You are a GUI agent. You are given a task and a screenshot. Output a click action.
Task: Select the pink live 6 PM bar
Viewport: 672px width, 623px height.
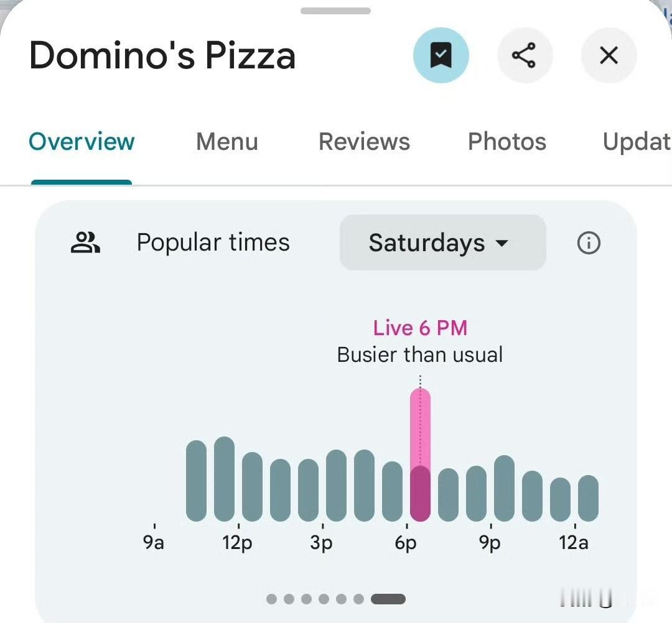pyautogui.click(x=420, y=455)
